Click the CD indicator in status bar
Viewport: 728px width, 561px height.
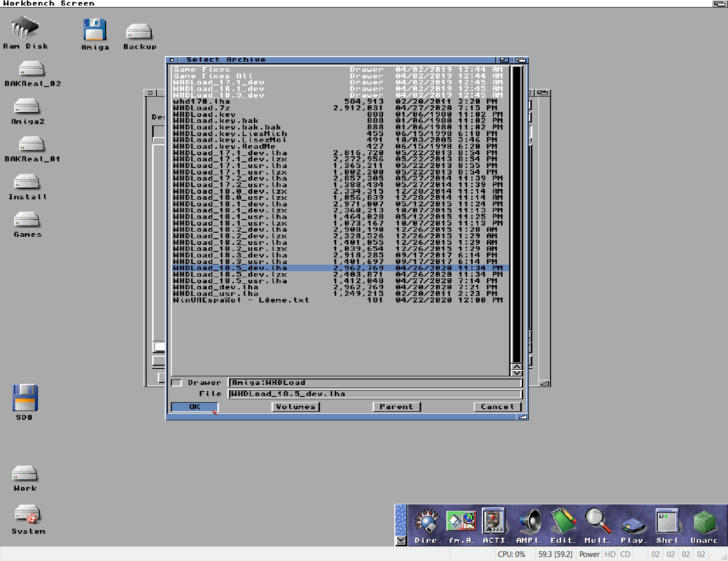click(625, 554)
